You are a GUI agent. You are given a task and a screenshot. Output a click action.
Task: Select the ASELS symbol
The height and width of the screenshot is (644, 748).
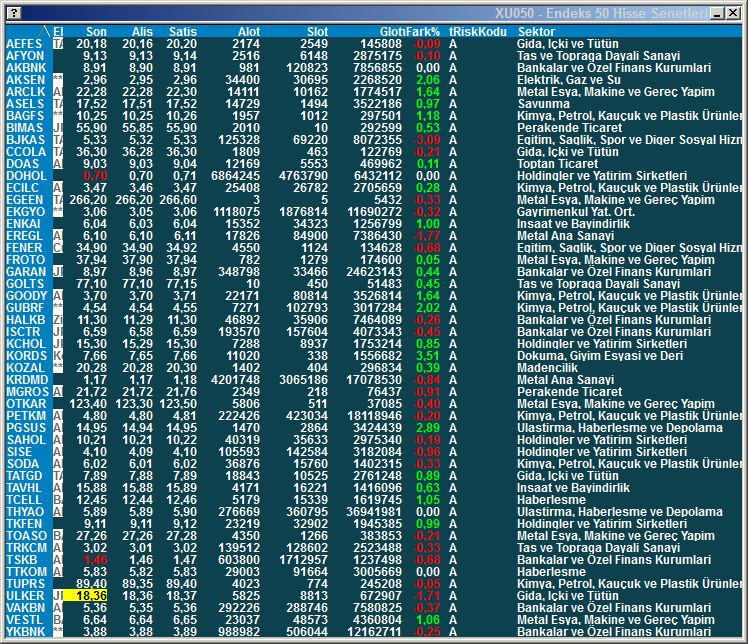pyautogui.click(x=25, y=104)
